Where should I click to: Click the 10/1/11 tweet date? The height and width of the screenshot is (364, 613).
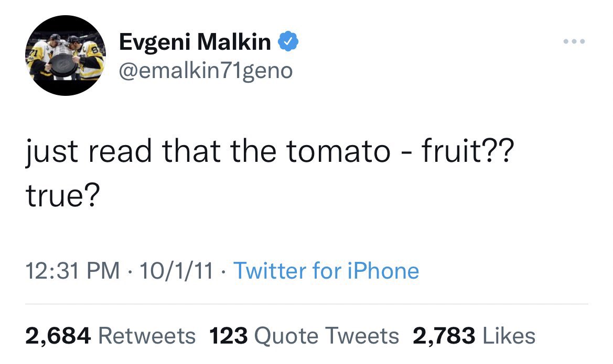pos(176,271)
